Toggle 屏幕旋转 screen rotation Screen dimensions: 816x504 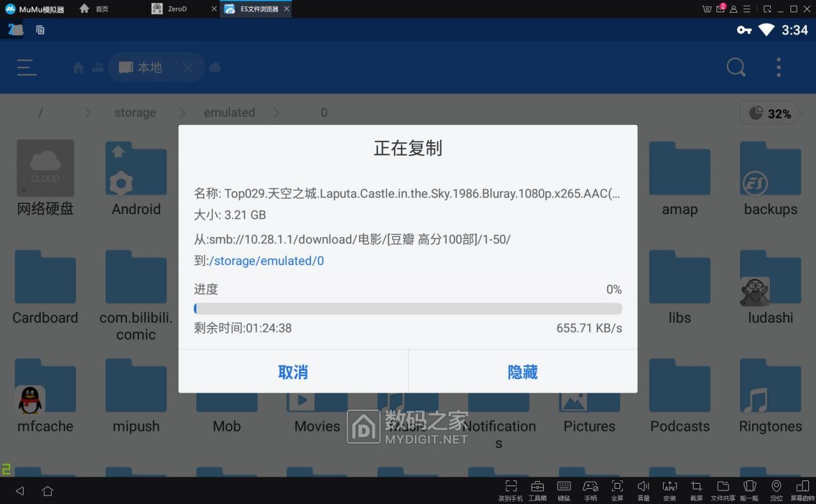point(803,490)
